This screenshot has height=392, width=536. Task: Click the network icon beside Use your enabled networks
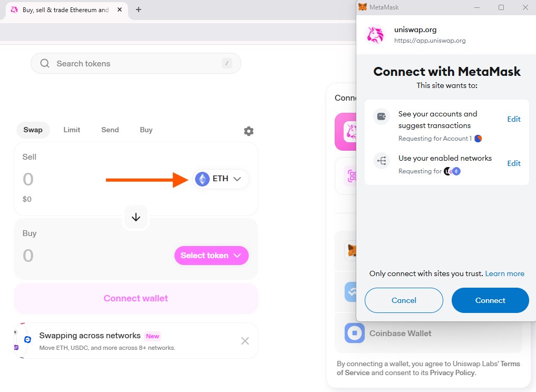click(381, 161)
